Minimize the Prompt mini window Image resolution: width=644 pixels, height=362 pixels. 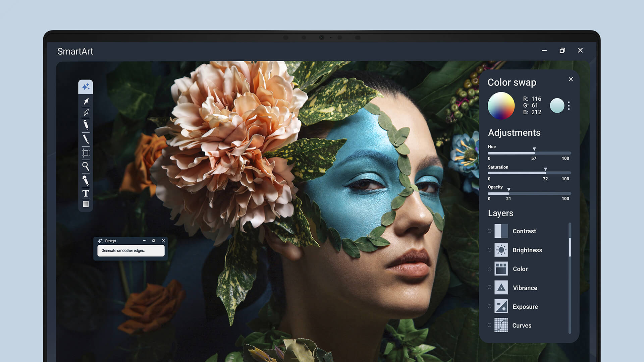[x=144, y=241]
